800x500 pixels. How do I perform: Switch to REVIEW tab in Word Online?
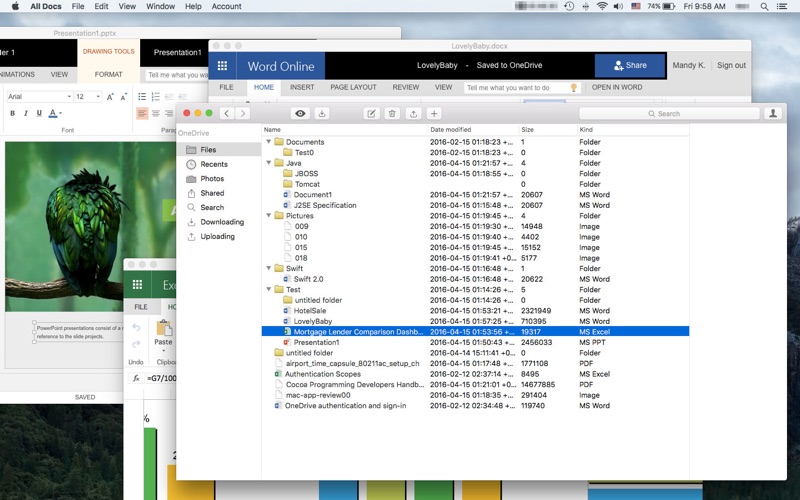(x=406, y=87)
